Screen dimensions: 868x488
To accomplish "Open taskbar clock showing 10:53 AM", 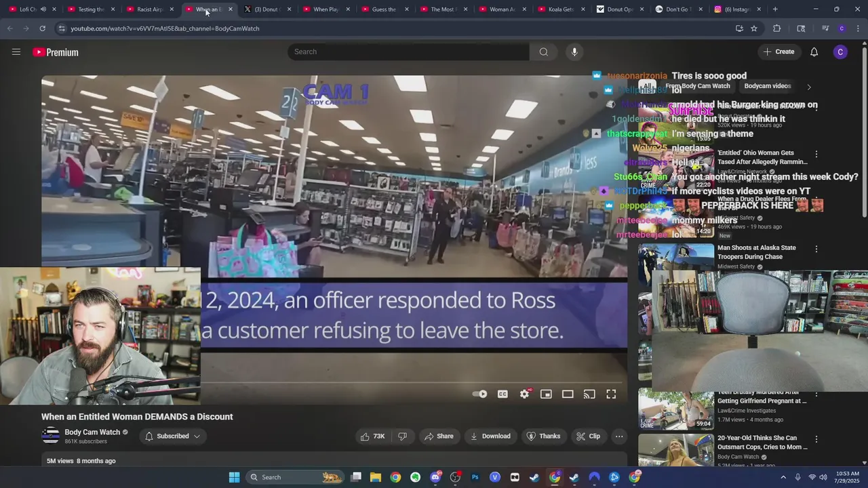I will [846, 477].
